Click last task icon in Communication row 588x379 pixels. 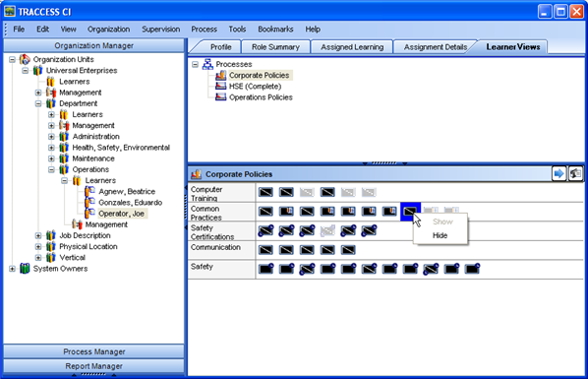(348, 250)
